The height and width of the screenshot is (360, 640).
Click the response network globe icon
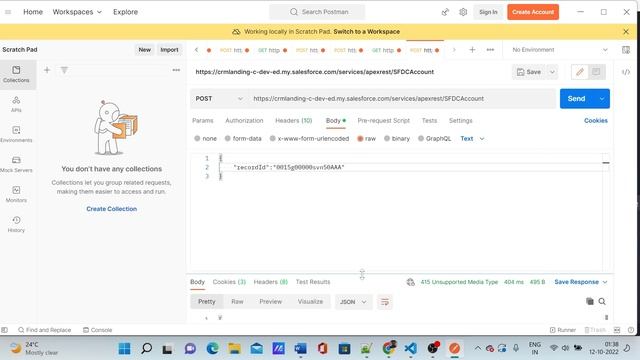(x=411, y=282)
